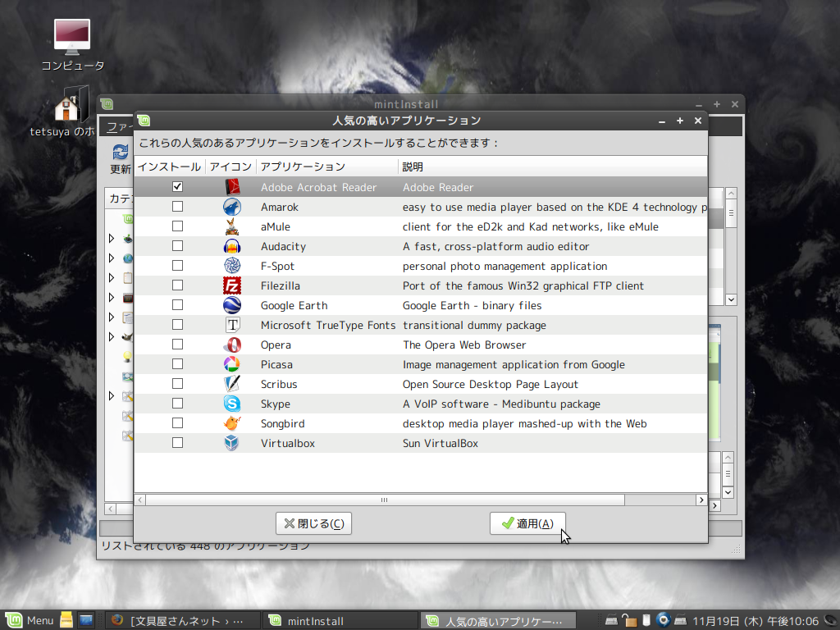Click the Filezilla red icon
This screenshot has width=840, height=630.
point(232,285)
